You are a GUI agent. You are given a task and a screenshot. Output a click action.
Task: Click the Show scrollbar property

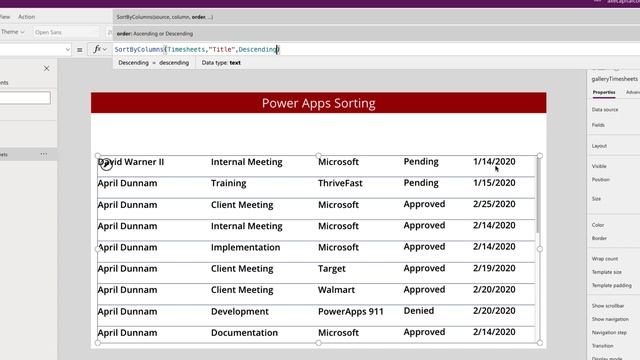click(x=608, y=306)
